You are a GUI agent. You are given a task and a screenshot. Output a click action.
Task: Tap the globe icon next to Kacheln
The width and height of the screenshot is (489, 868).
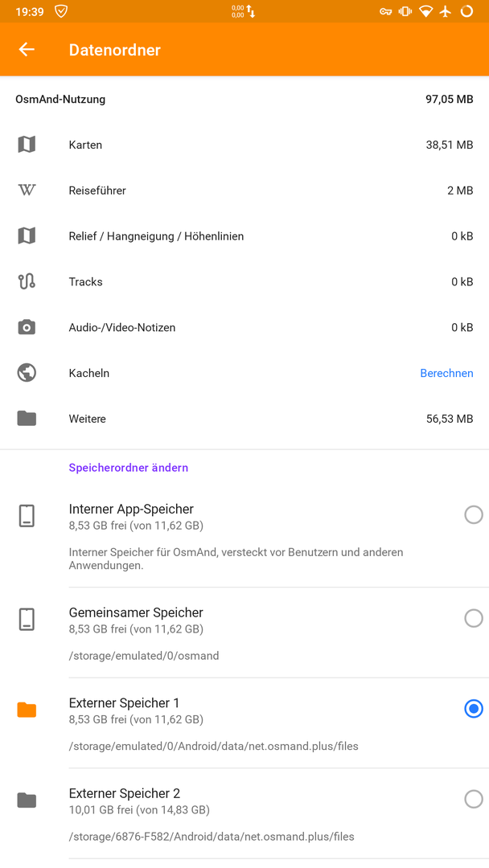click(27, 373)
